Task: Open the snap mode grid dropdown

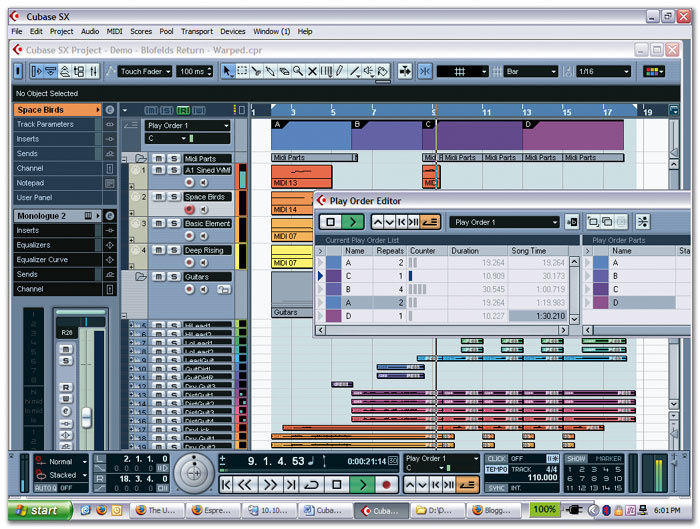Action: [462, 71]
